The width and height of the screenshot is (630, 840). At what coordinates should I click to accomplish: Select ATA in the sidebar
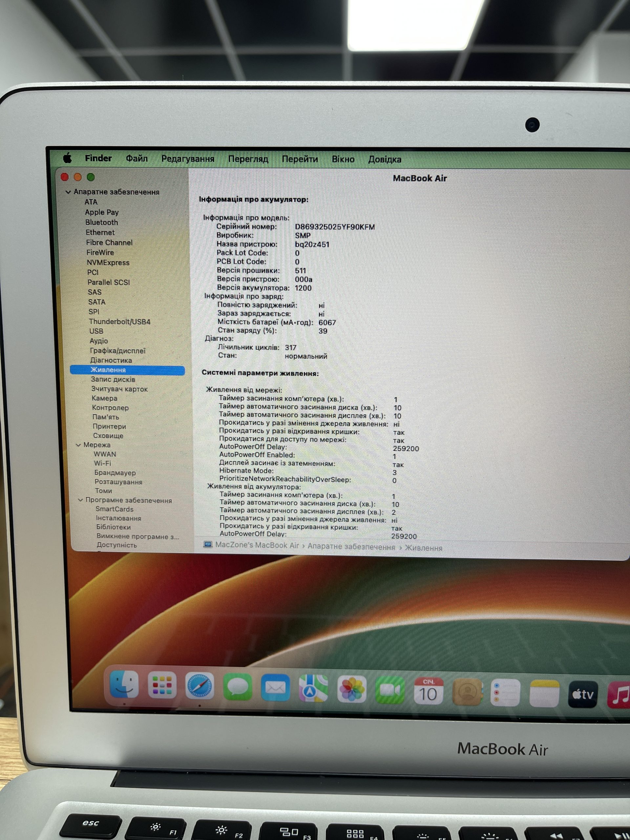pos(91,202)
